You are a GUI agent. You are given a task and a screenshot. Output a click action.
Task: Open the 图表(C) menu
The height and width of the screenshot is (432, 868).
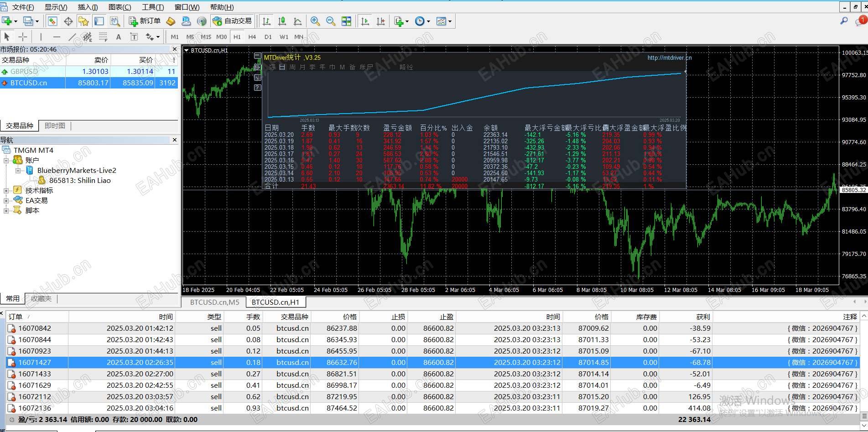click(x=120, y=7)
